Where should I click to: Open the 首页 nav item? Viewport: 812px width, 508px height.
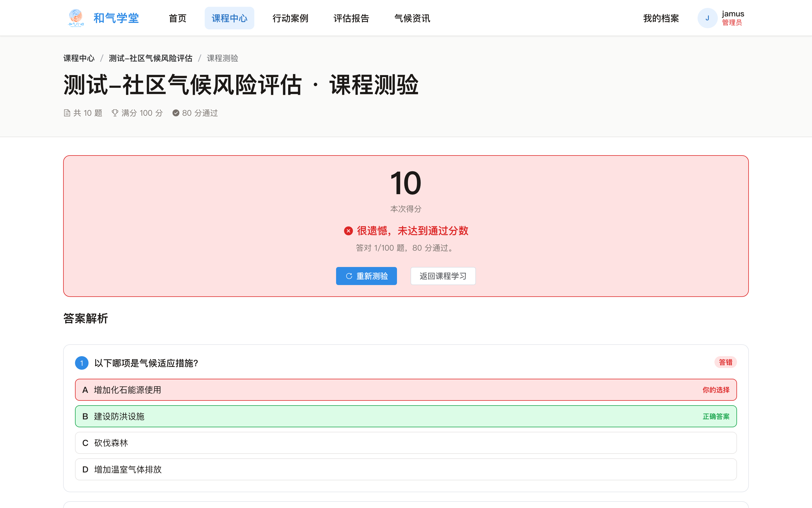[178, 18]
